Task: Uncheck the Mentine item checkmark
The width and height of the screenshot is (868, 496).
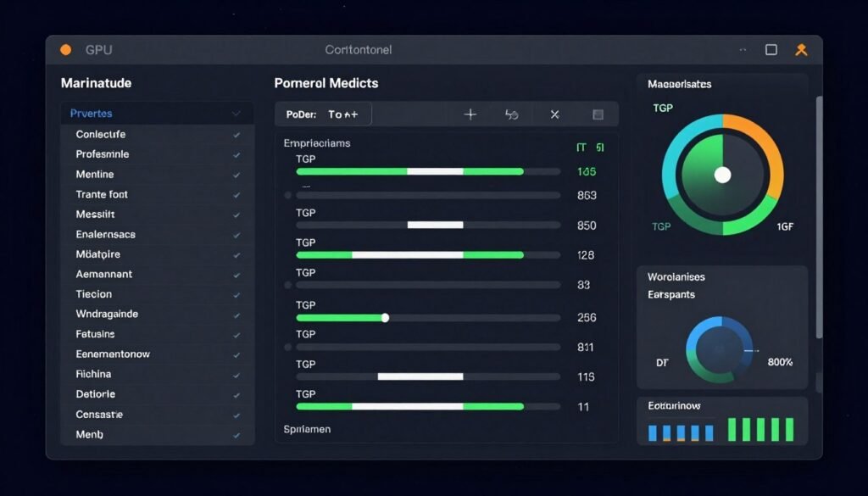Action: (x=236, y=175)
